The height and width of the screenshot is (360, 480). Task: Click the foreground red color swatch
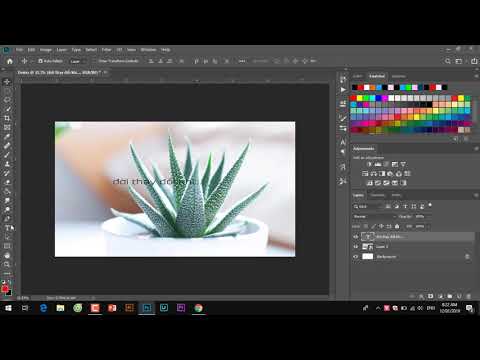tap(5, 289)
